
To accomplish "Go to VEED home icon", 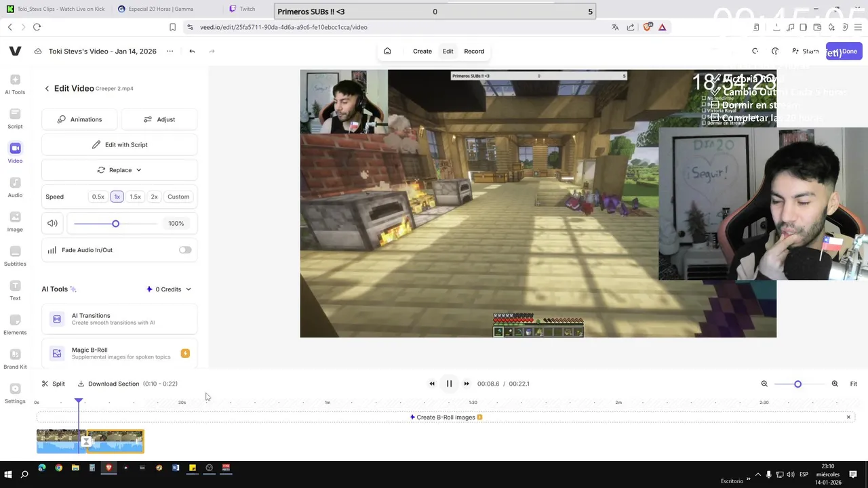I will 387,52.
